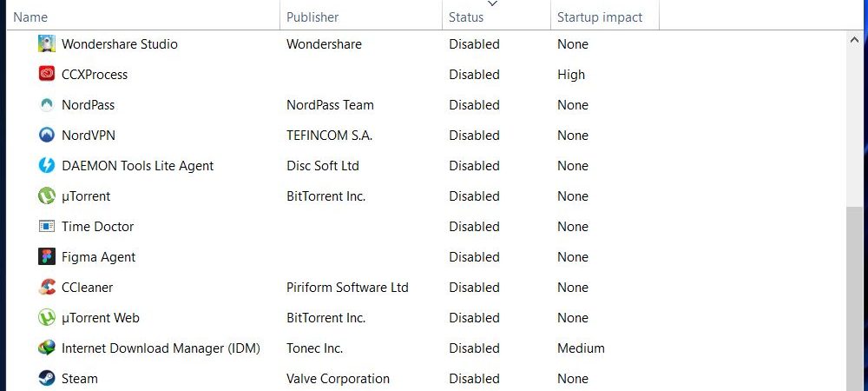
Task: Toggle sort order on the Status column header
Action: (496, 17)
